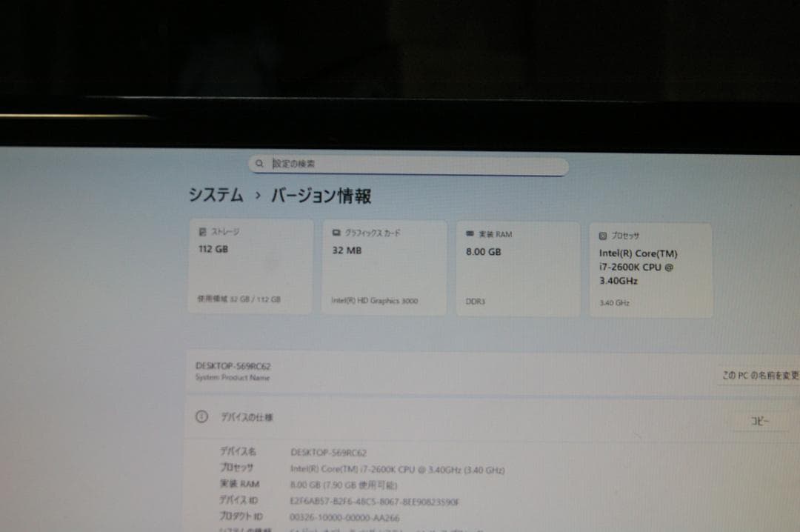Click the breadcrumb chevron after システム

(258, 196)
